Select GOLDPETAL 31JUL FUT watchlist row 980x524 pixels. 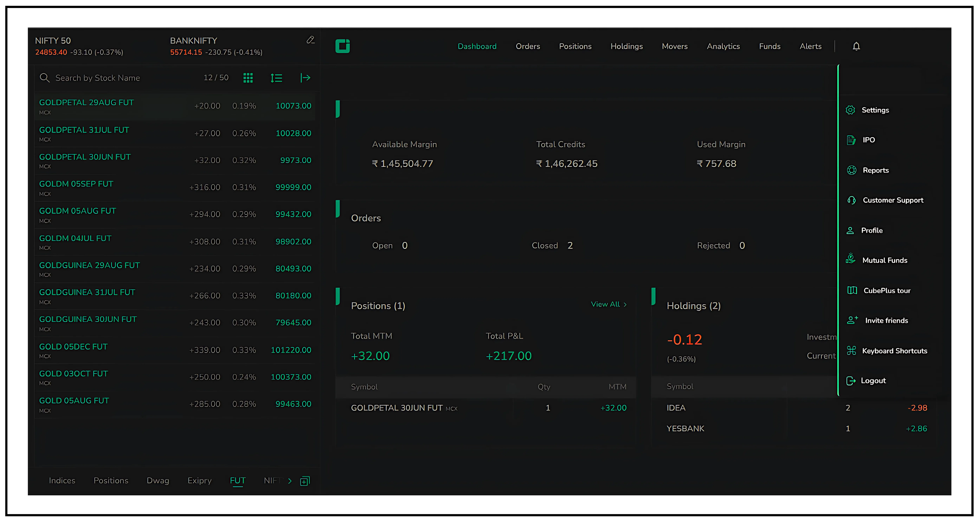175,134
